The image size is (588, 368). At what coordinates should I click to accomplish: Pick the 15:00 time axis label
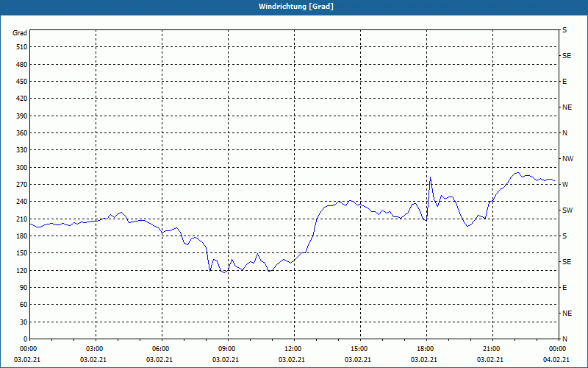358,349
